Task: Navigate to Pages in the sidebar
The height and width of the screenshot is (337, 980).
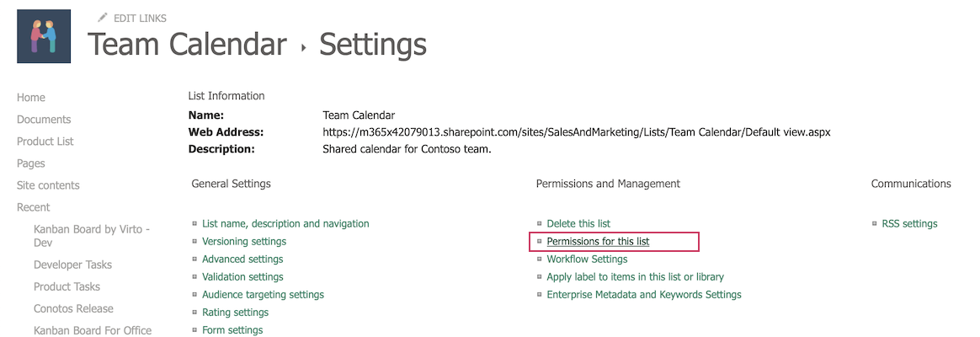Action: pyautogui.click(x=31, y=163)
